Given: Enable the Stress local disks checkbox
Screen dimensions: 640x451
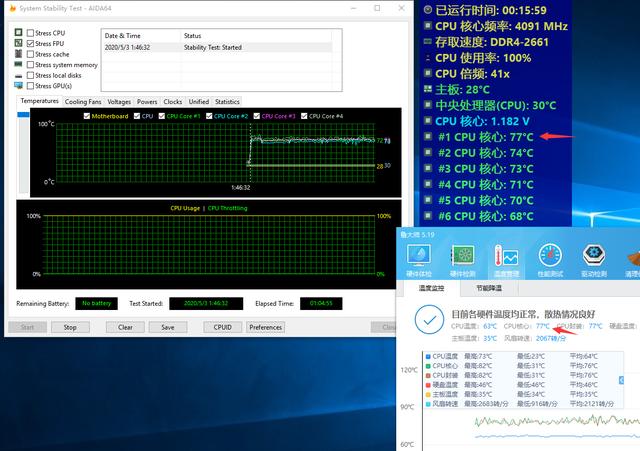Looking at the screenshot, I should (30, 75).
